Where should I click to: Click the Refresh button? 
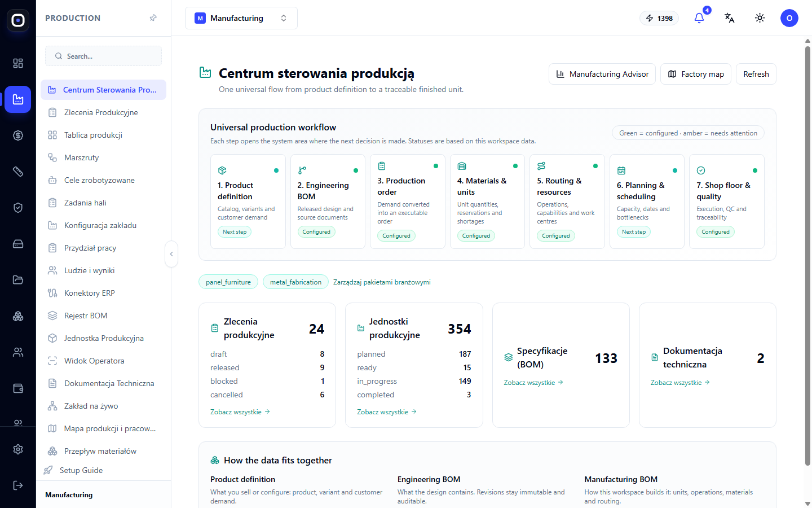[x=756, y=74]
